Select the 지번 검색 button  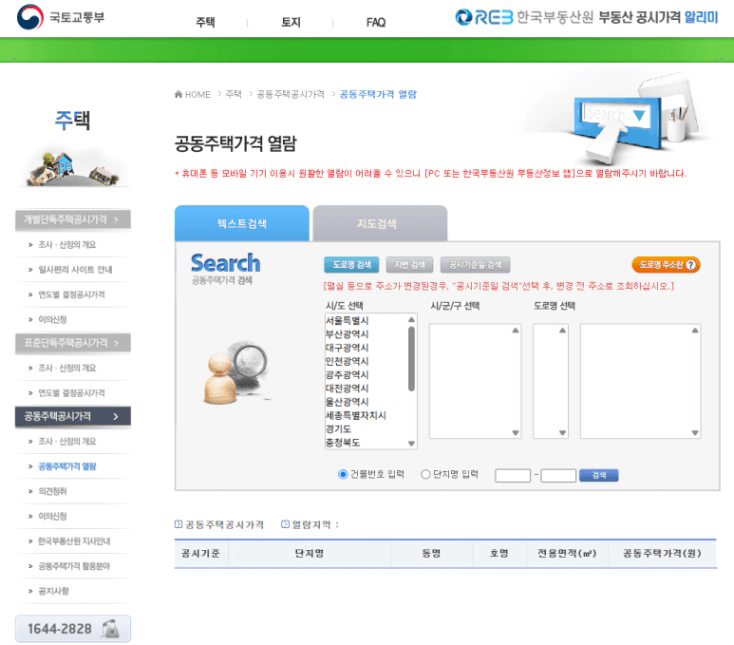point(409,264)
